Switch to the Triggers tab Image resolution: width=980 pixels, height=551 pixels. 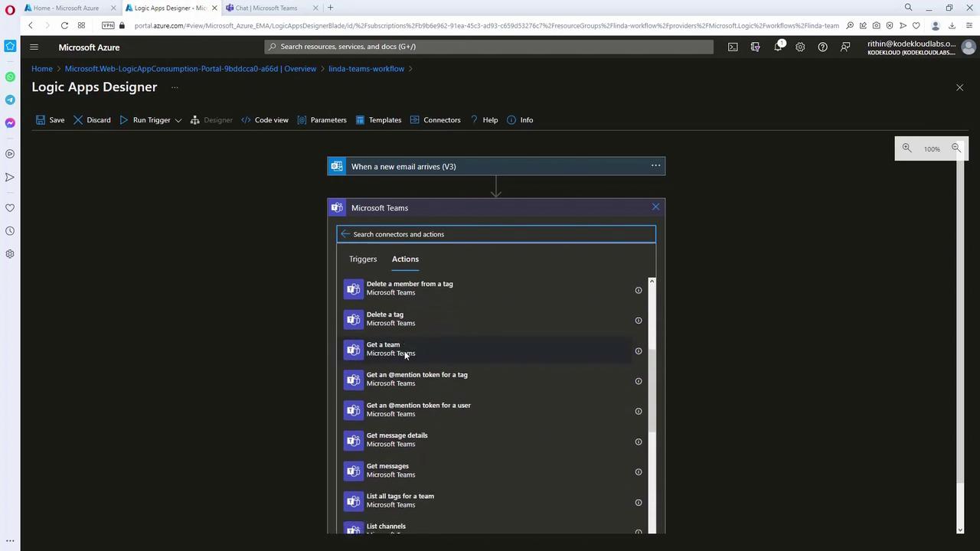tap(363, 259)
